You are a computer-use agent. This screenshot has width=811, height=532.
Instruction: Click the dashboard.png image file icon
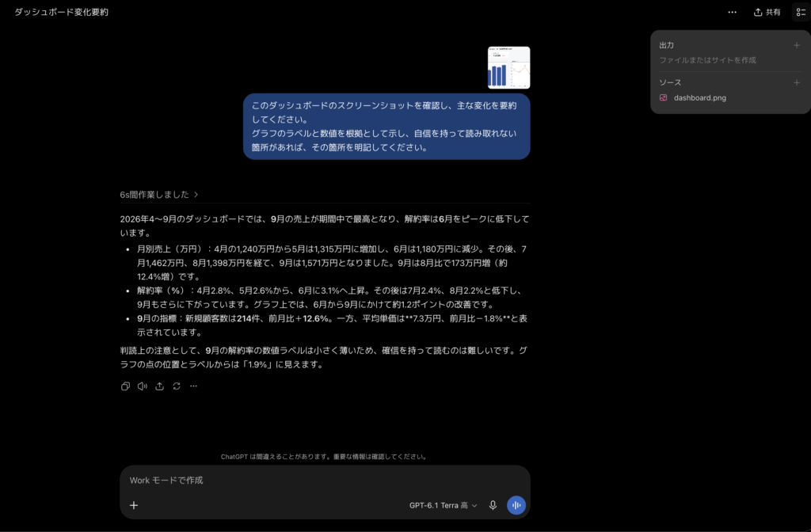[x=663, y=97]
